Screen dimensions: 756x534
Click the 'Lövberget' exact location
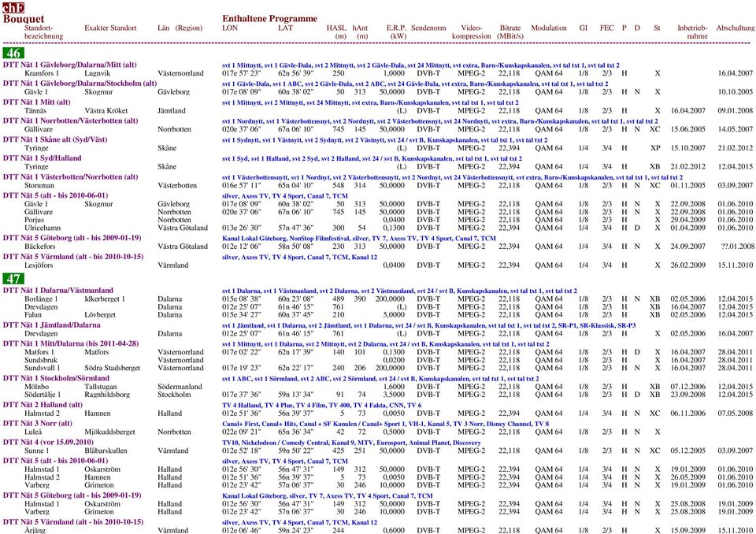(x=100, y=315)
